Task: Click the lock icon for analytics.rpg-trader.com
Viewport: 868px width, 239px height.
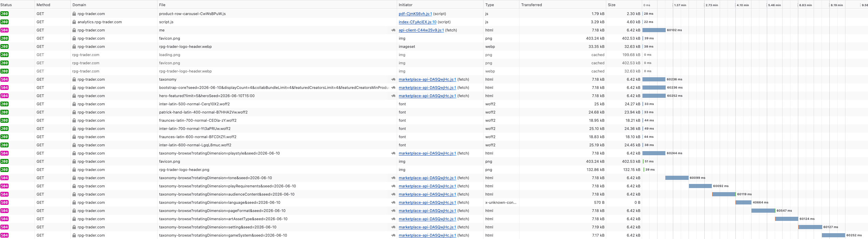Action: [x=74, y=22]
